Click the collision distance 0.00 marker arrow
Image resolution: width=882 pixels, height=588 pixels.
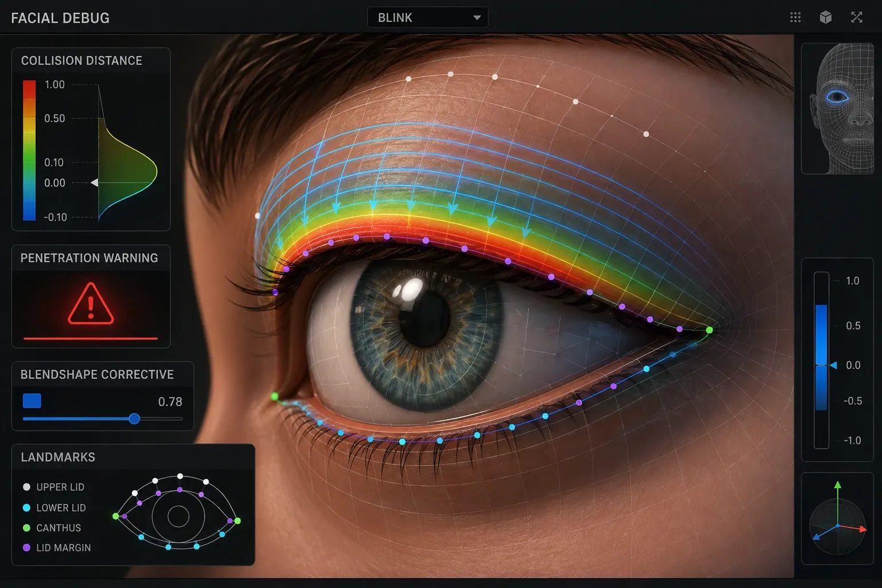95,183
